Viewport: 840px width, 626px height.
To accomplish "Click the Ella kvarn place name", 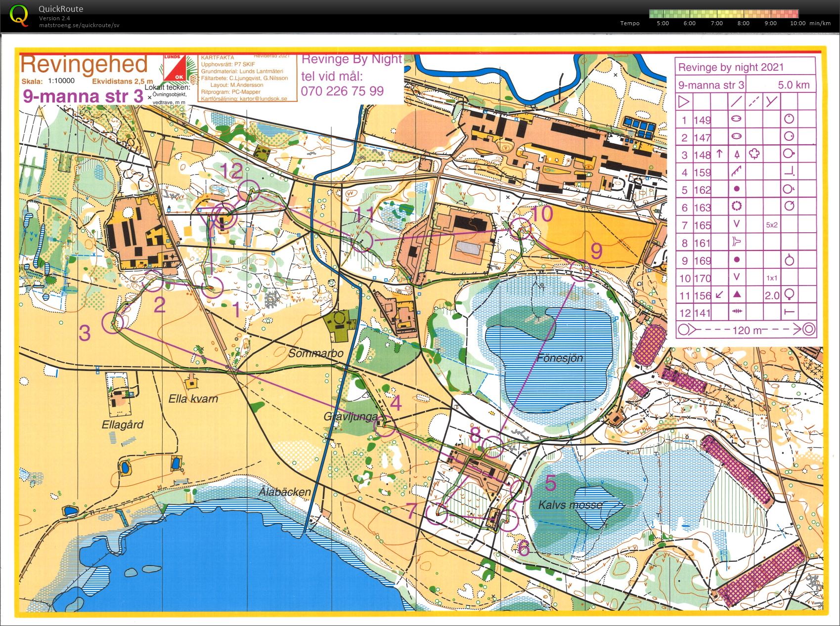I will point(193,399).
